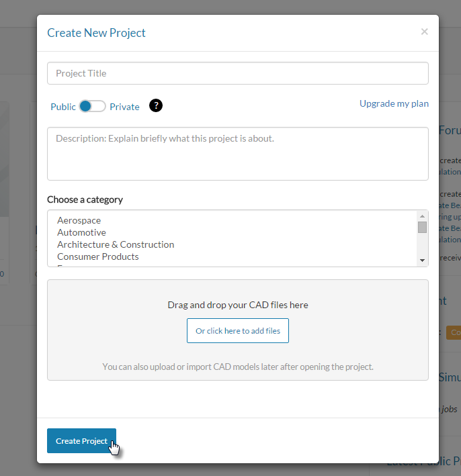Focus the Project Title field
The width and height of the screenshot is (461, 476).
[x=238, y=73]
